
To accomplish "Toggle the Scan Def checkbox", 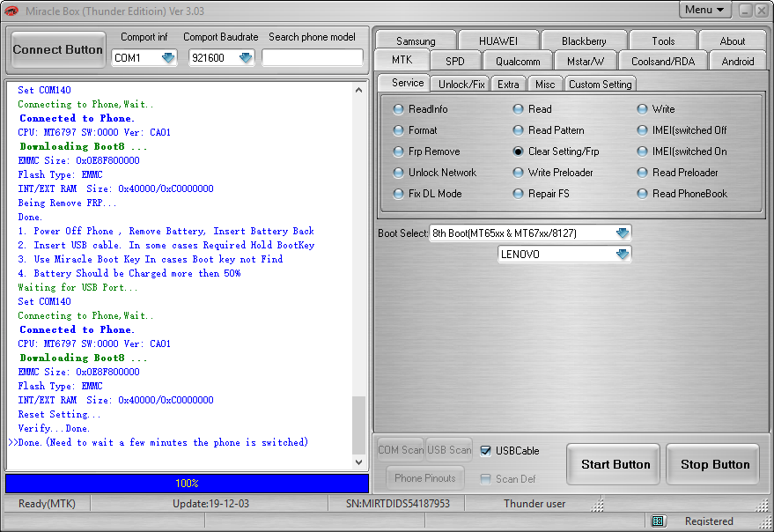I will [x=486, y=478].
